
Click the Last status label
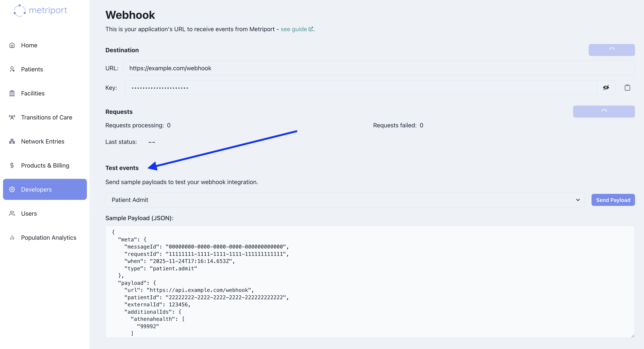121,142
